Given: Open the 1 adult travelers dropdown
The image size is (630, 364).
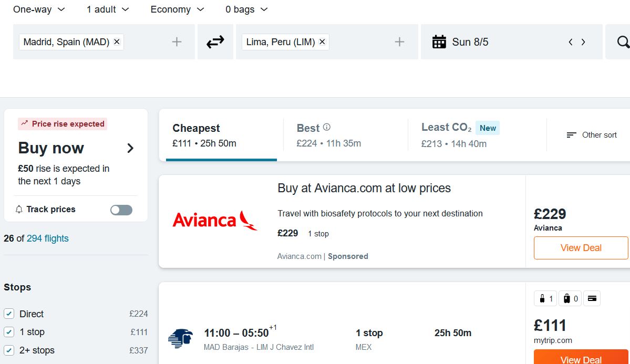Looking at the screenshot, I should point(108,9).
